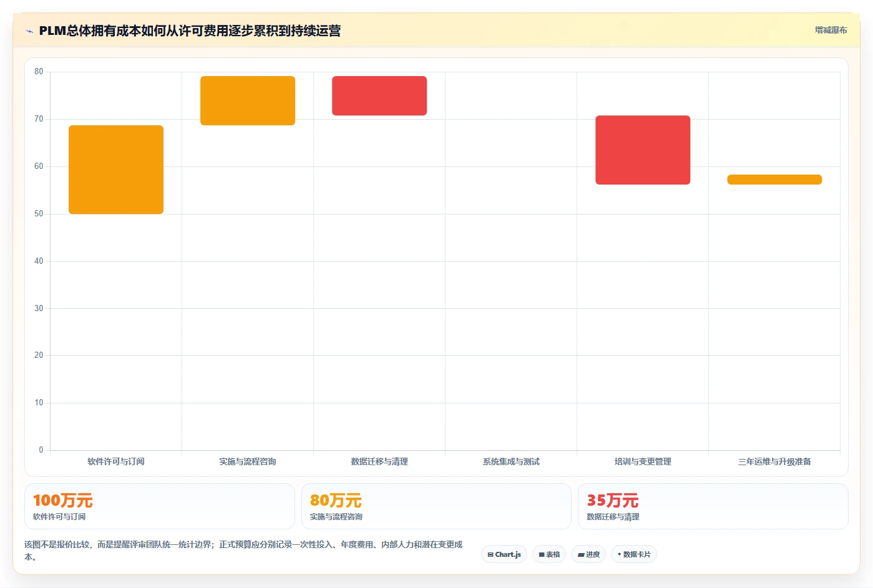
Task: Select the Chart.js chip
Action: 504,554
